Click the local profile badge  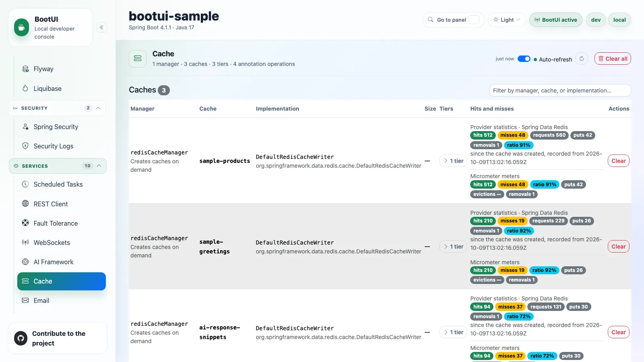[x=619, y=20]
